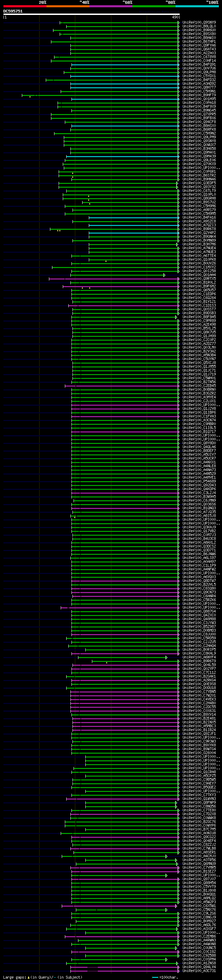Select hit label UniRef100_B1R0L2

pos(199,282)
